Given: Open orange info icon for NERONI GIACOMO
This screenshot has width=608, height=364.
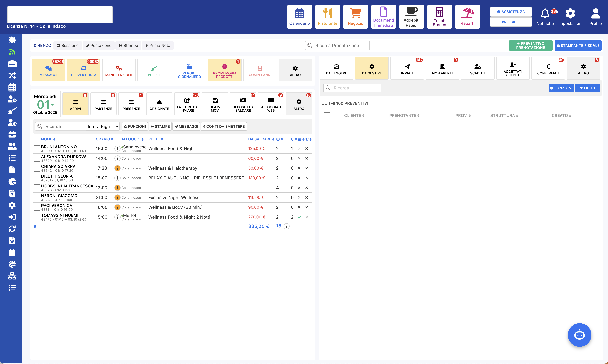Looking at the screenshot, I should (x=117, y=198).
